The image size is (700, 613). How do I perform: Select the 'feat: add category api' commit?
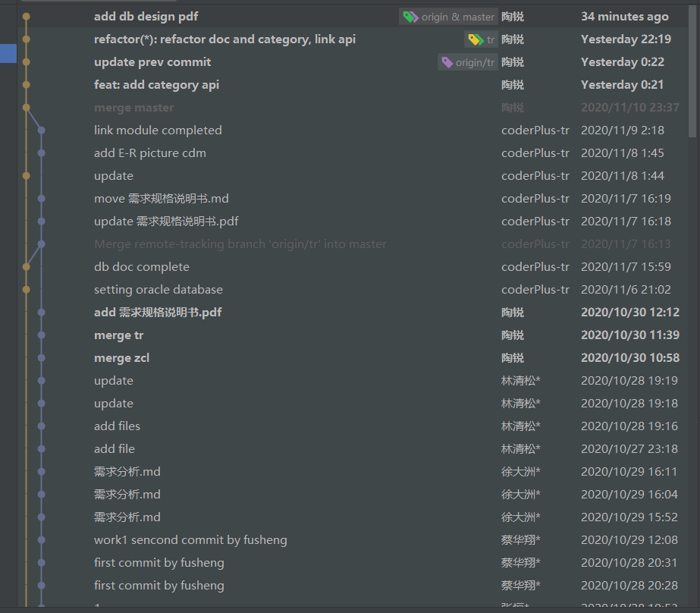156,85
